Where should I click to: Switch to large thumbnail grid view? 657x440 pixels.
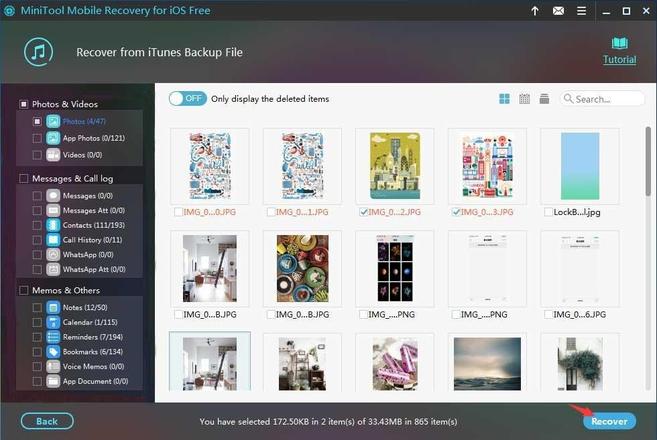tap(504, 99)
